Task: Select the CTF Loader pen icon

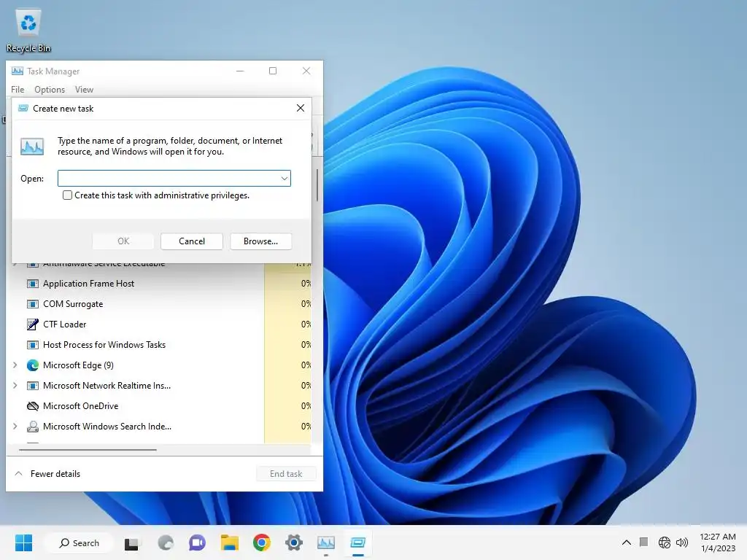Action: [x=32, y=324]
